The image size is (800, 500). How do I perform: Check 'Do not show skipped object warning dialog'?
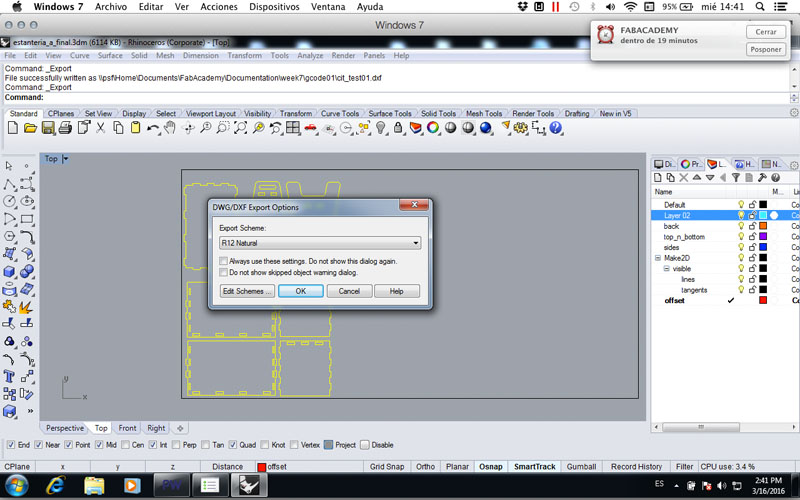[223, 272]
